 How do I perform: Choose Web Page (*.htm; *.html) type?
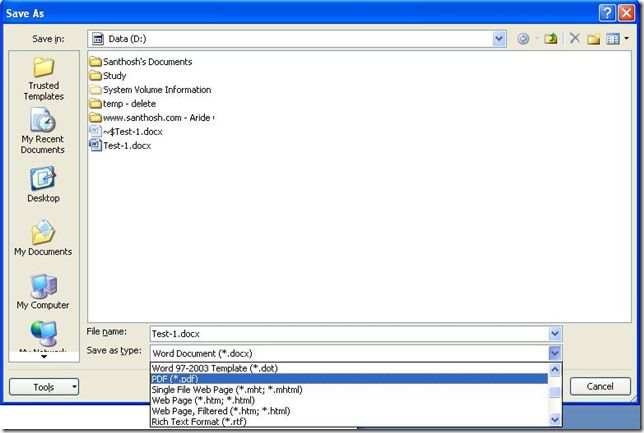(349, 400)
